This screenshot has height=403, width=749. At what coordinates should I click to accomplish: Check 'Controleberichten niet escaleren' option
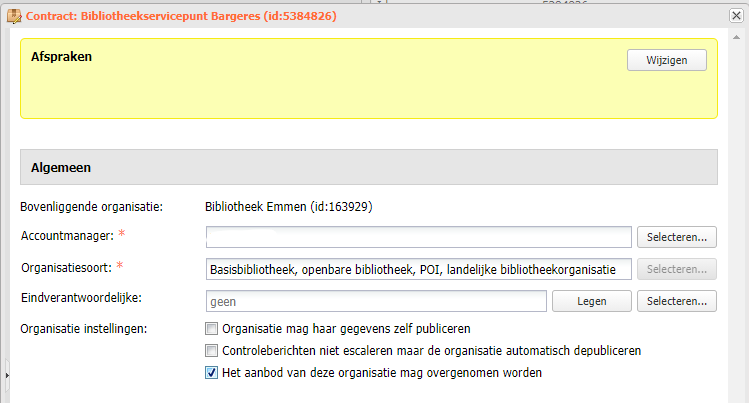click(211, 350)
